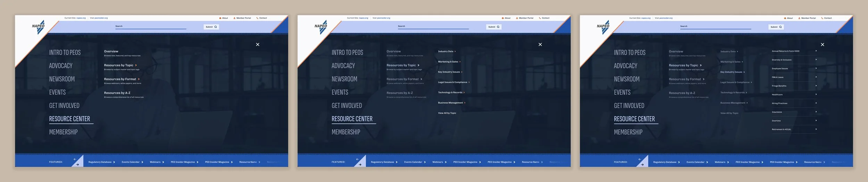This screenshot has width=868, height=182.
Task: Expand Business Management in the middle mockup
Action: tap(452, 103)
